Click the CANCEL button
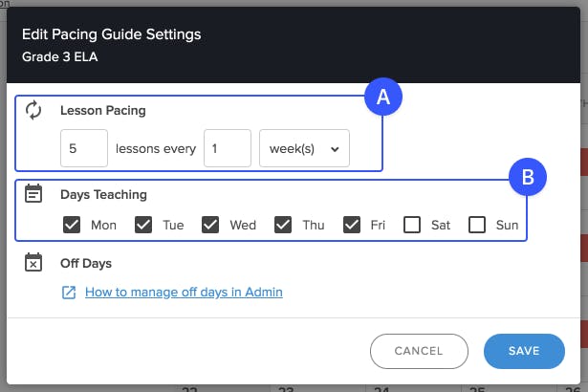The width and height of the screenshot is (588, 392). [x=419, y=351]
